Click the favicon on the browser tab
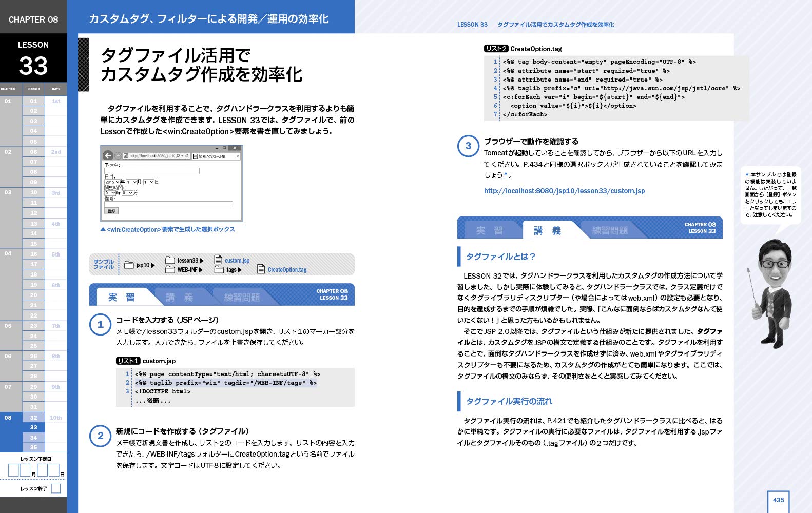The height and width of the screenshot is (513, 812). click(195, 156)
